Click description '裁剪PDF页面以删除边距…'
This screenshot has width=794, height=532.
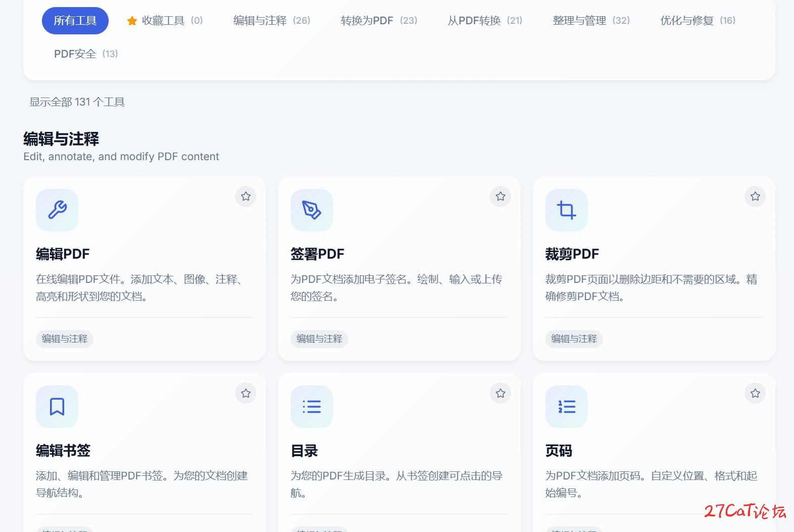coord(651,287)
